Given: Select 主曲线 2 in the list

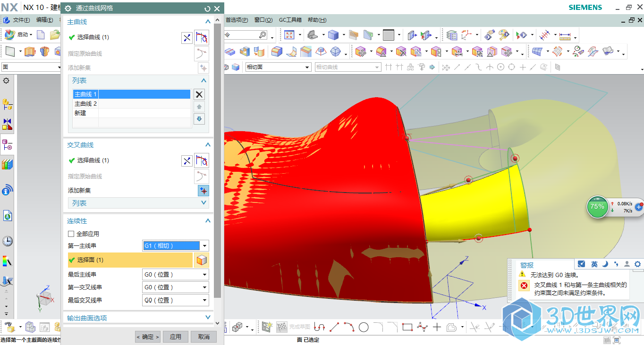Looking at the screenshot, I should 132,104.
